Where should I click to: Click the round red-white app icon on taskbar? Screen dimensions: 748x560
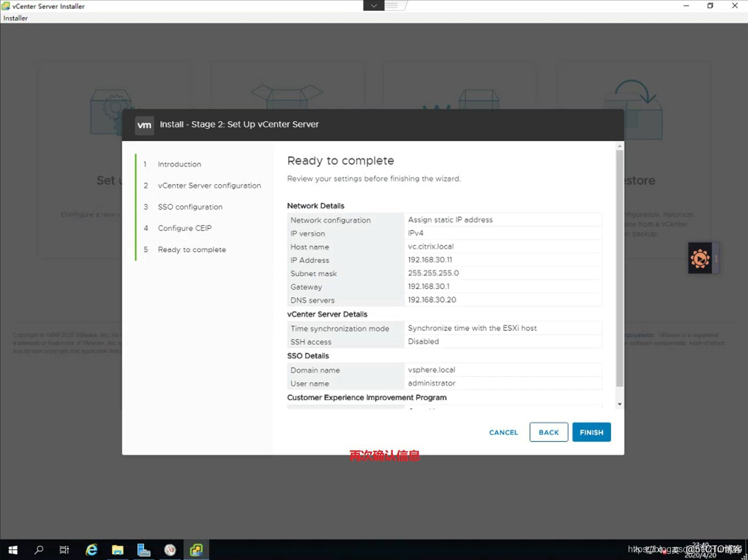(x=170, y=550)
